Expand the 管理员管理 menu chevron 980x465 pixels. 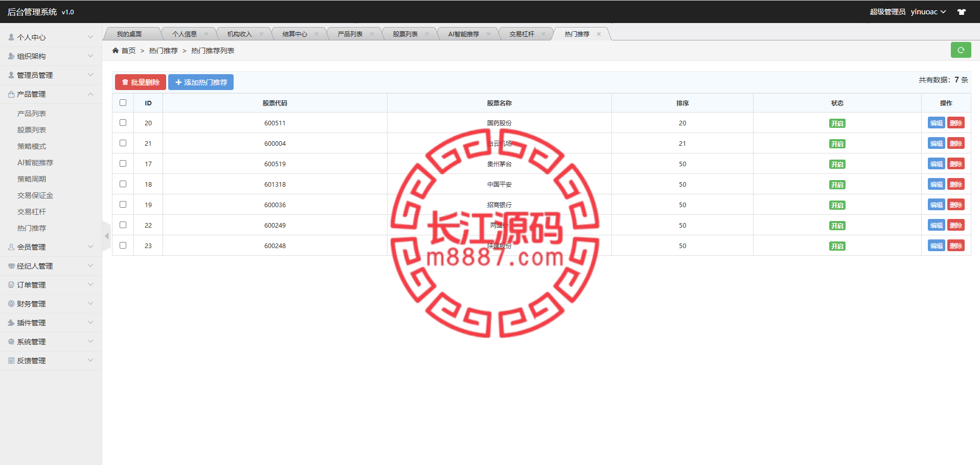pos(90,75)
